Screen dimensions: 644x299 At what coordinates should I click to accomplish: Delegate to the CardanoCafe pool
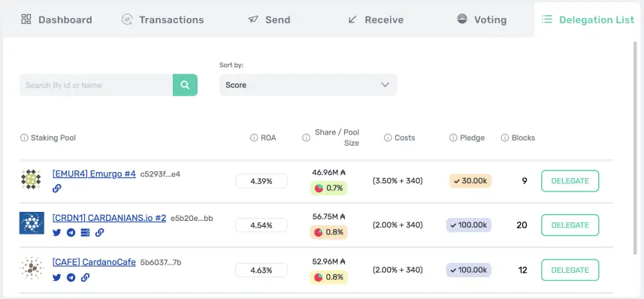570,270
